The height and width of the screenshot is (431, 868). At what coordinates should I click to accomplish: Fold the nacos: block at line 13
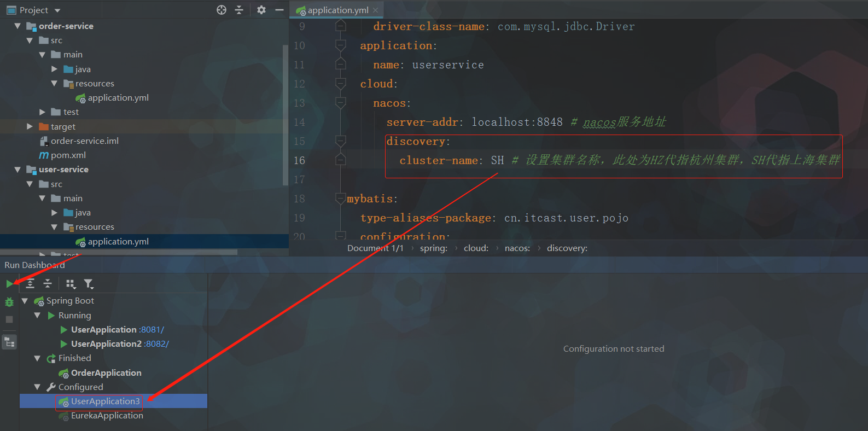click(340, 103)
